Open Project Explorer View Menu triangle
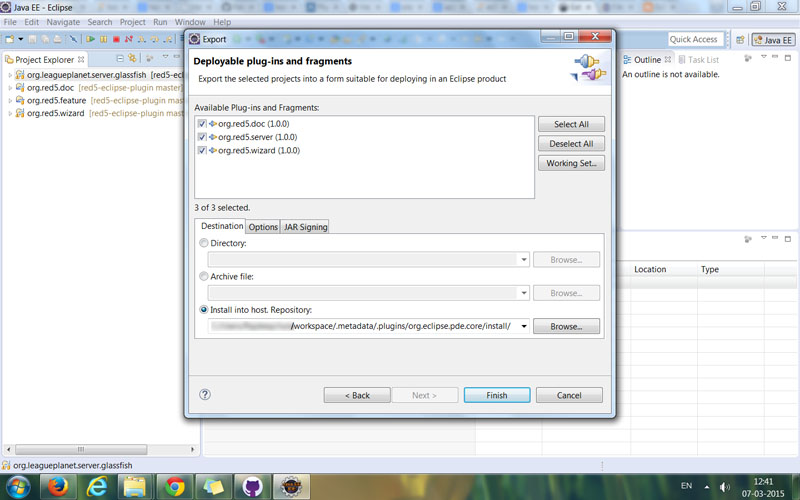 click(x=165, y=57)
